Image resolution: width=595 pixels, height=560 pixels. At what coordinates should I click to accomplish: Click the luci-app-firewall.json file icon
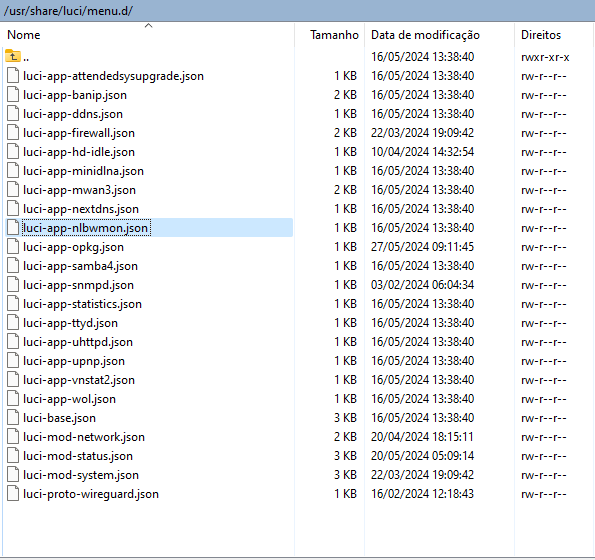[13, 132]
